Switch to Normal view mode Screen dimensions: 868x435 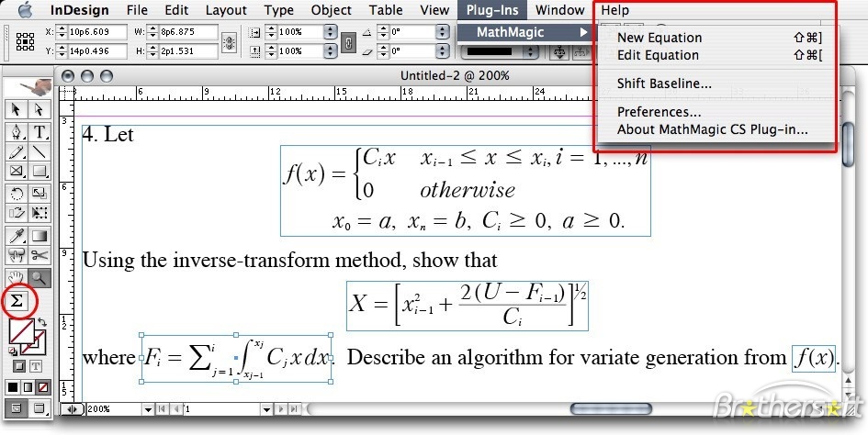(x=16, y=409)
